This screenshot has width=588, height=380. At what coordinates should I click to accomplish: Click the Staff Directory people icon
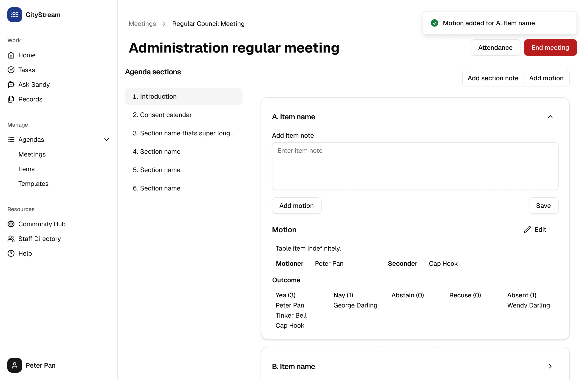pos(11,239)
